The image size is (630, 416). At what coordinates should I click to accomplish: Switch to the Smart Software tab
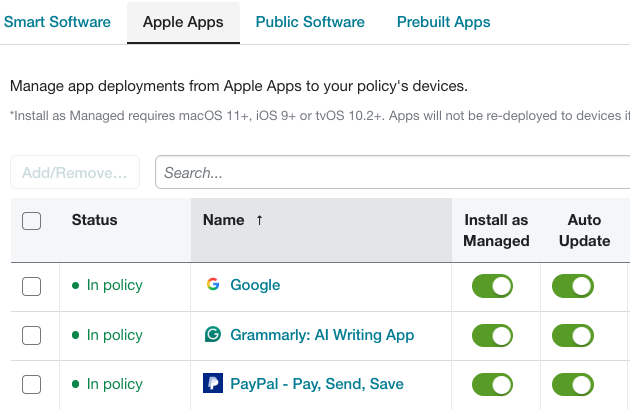tap(57, 22)
